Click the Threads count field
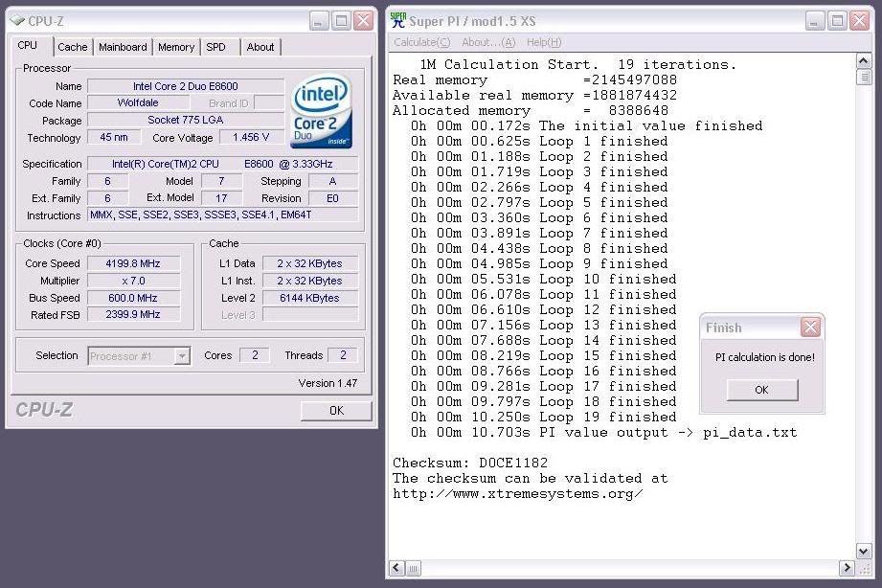The width and height of the screenshot is (882, 588). click(343, 355)
